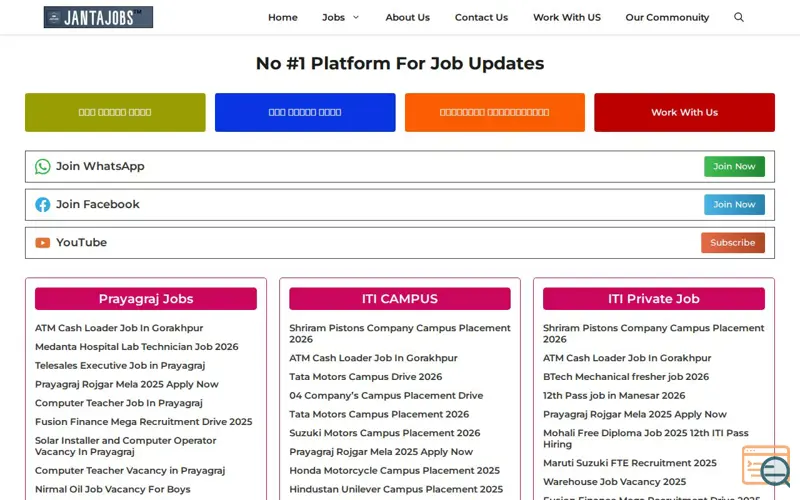Open BTech Mechanical fresher job 2026
Viewport: 800px width, 500px height.
pos(626,377)
